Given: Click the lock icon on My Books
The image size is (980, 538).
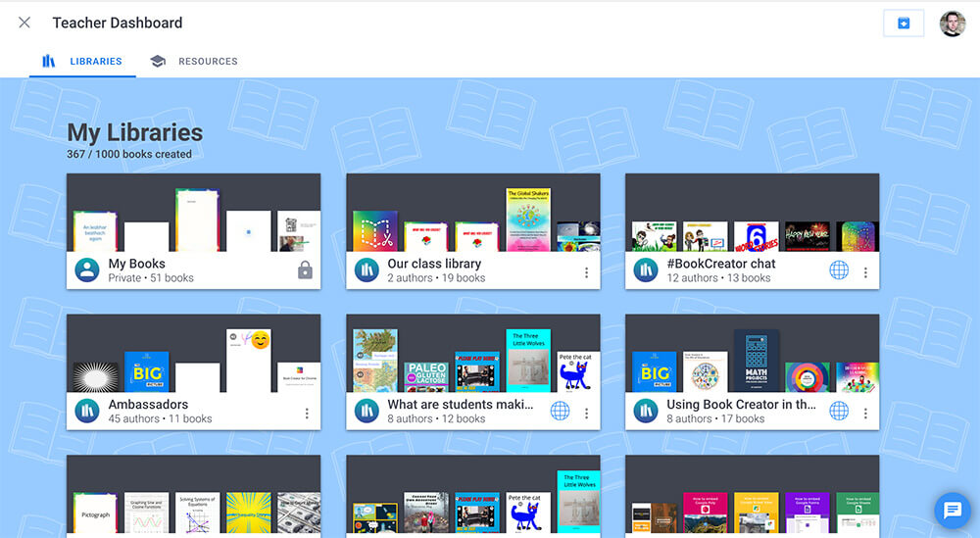Looking at the screenshot, I should click(305, 270).
